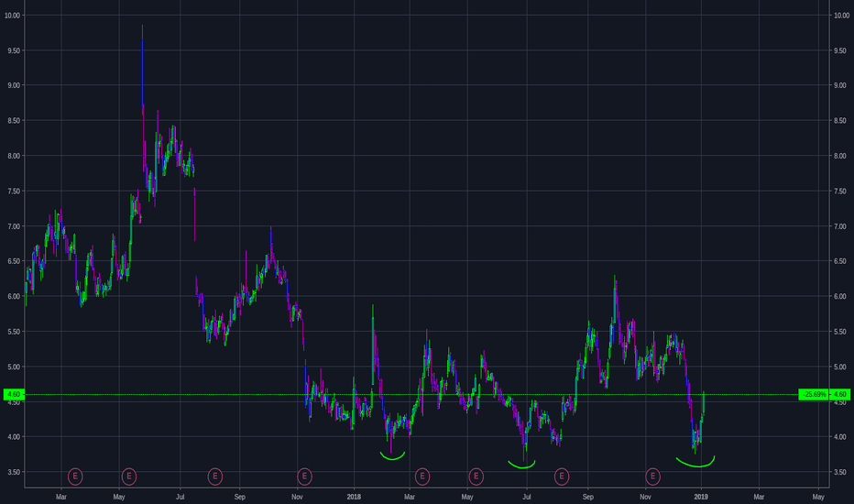
Task: Open the earnings marker between Jul and Sep 2017
Action: click(215, 477)
